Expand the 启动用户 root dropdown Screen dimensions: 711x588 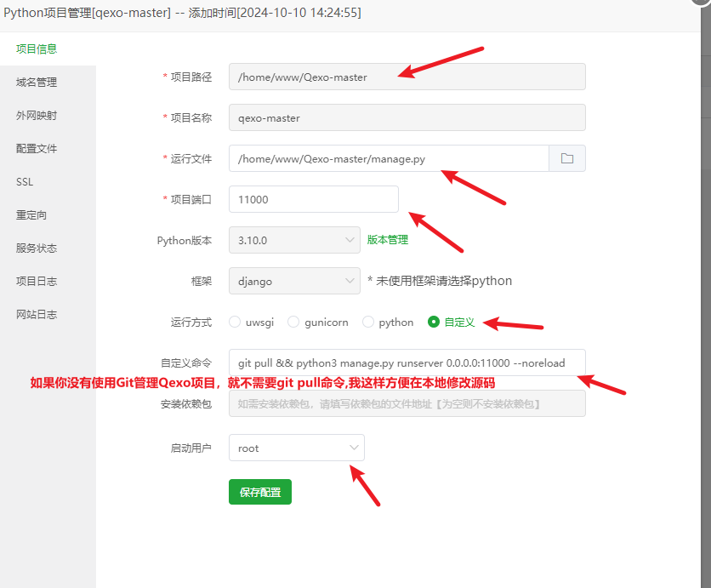coord(296,448)
